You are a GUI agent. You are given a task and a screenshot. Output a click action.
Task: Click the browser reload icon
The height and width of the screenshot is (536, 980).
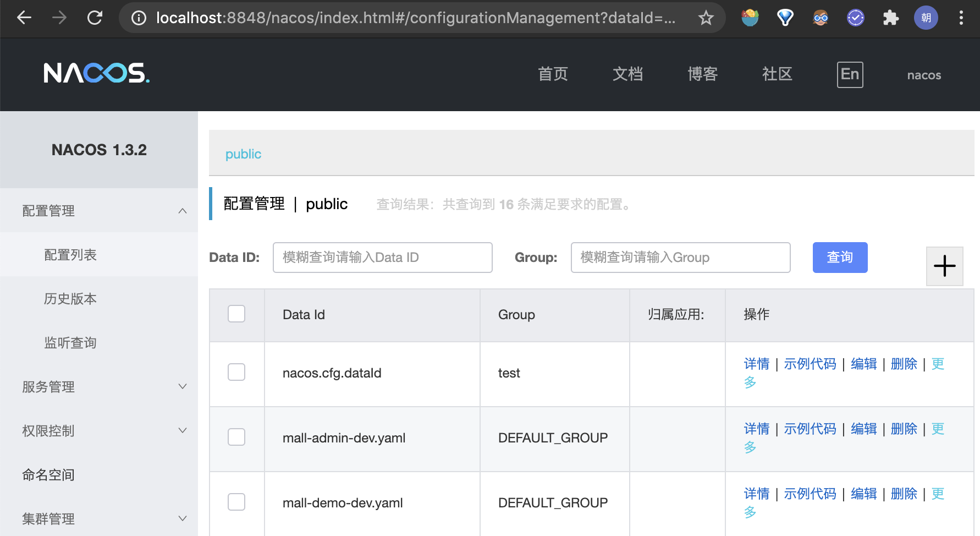pos(95,18)
